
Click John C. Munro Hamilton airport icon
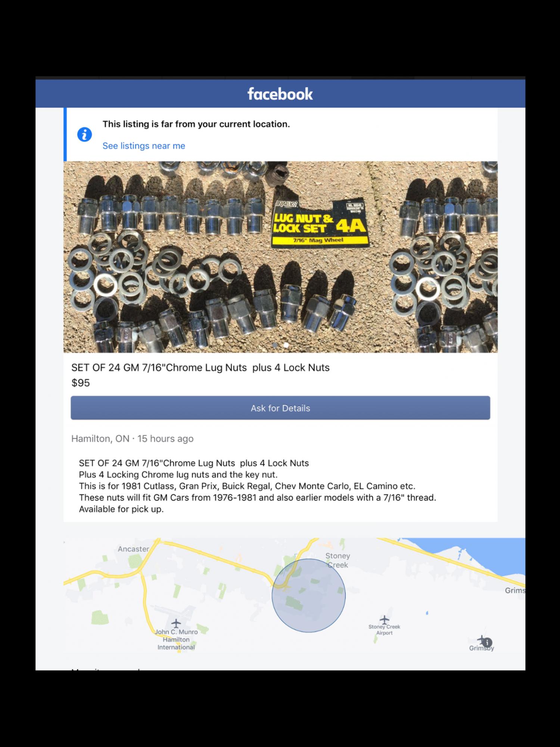coord(176,623)
